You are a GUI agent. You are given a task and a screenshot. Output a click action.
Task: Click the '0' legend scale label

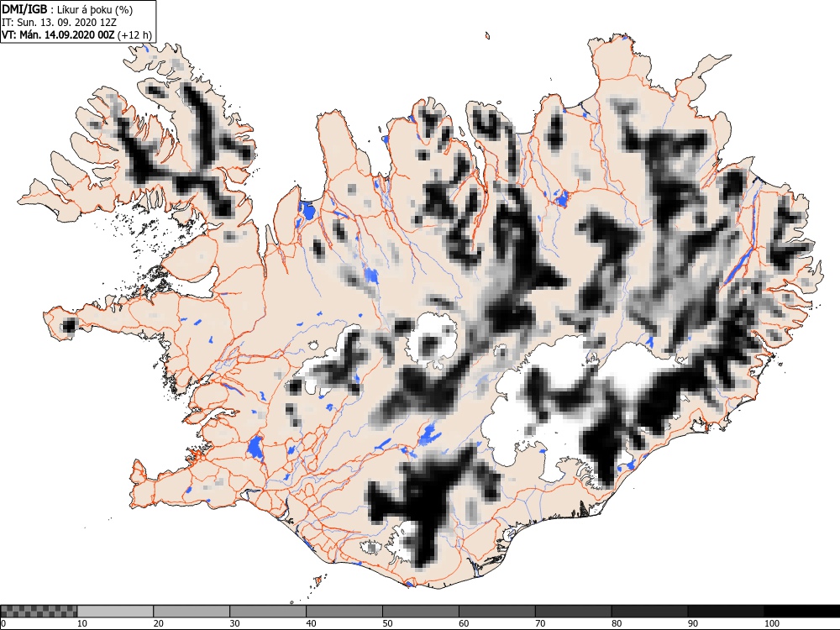(3, 623)
